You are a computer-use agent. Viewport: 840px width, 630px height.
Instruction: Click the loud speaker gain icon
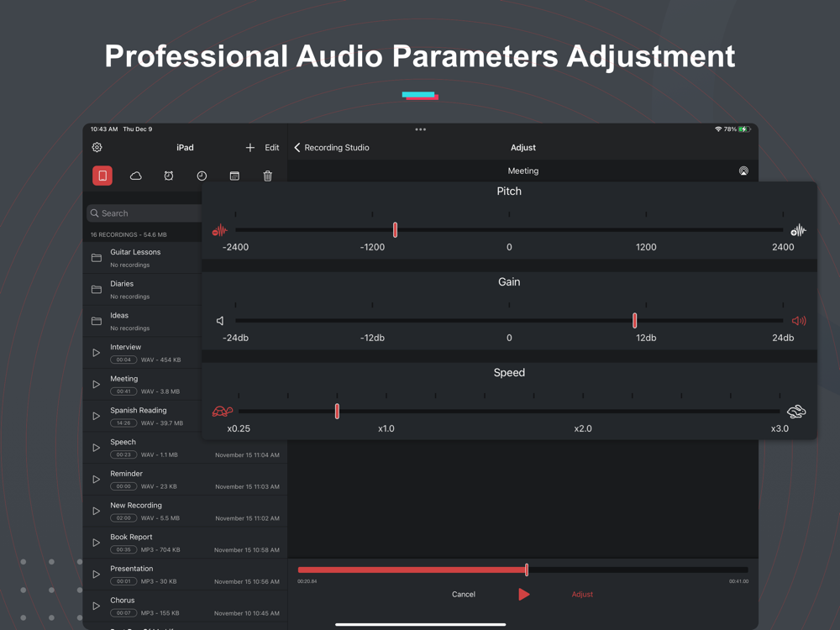coord(799,321)
